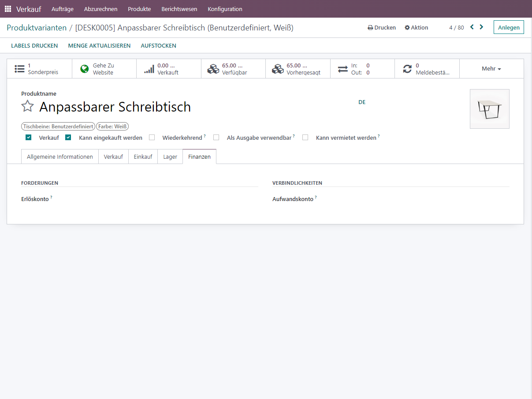Viewport: 532px width, 399px height.
Task: Open the Drucken print dropdown
Action: click(382, 27)
